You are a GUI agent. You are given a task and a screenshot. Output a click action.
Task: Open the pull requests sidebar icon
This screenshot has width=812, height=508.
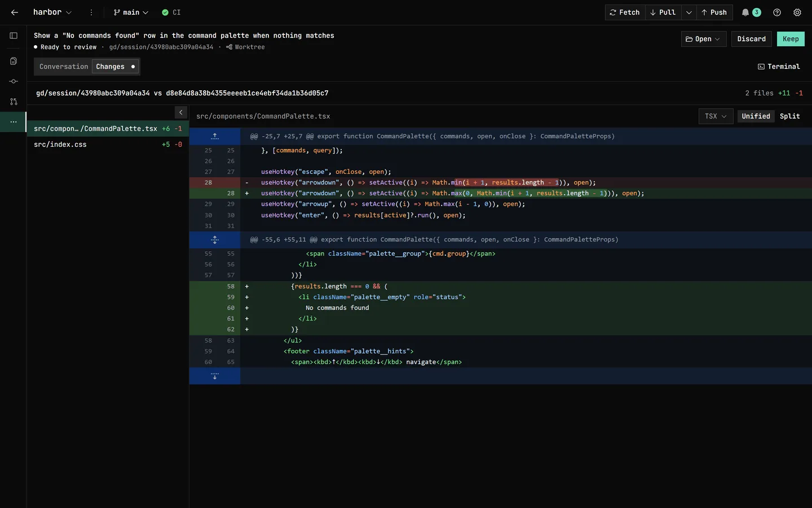tap(14, 102)
